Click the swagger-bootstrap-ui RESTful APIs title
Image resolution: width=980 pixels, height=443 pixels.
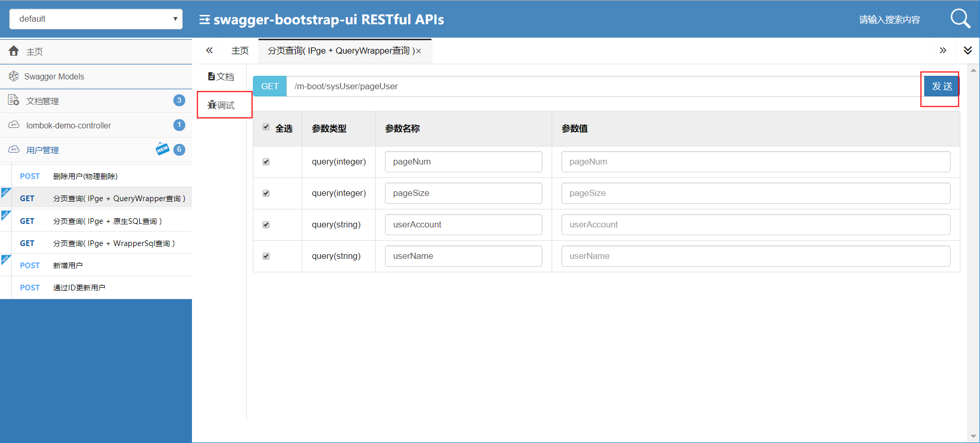click(x=329, y=20)
